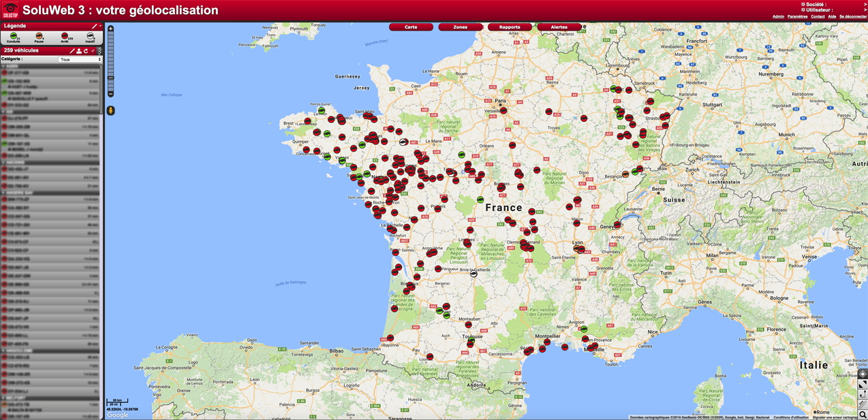Viewport: 868px width, 420px height.
Task: Click the Italie label on the map
Action: click(813, 365)
